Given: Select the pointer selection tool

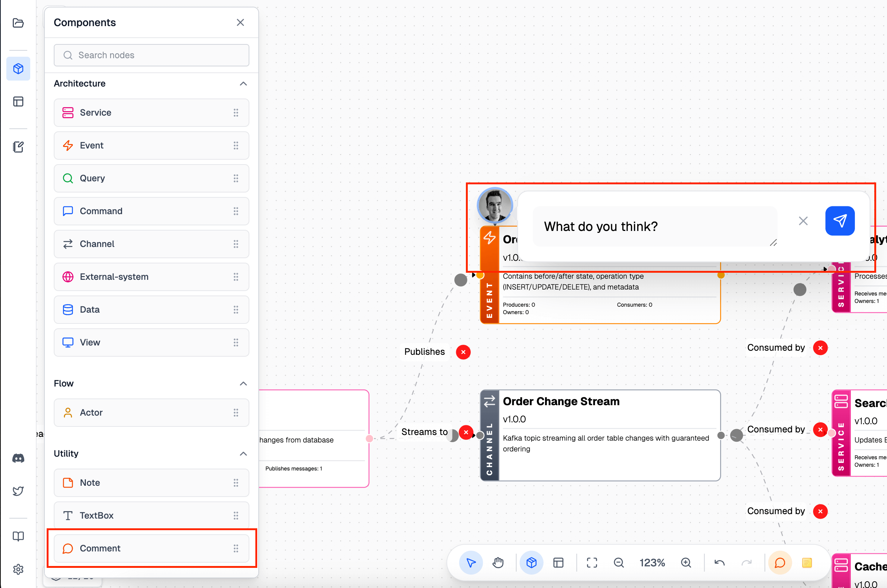Looking at the screenshot, I should click(x=471, y=563).
